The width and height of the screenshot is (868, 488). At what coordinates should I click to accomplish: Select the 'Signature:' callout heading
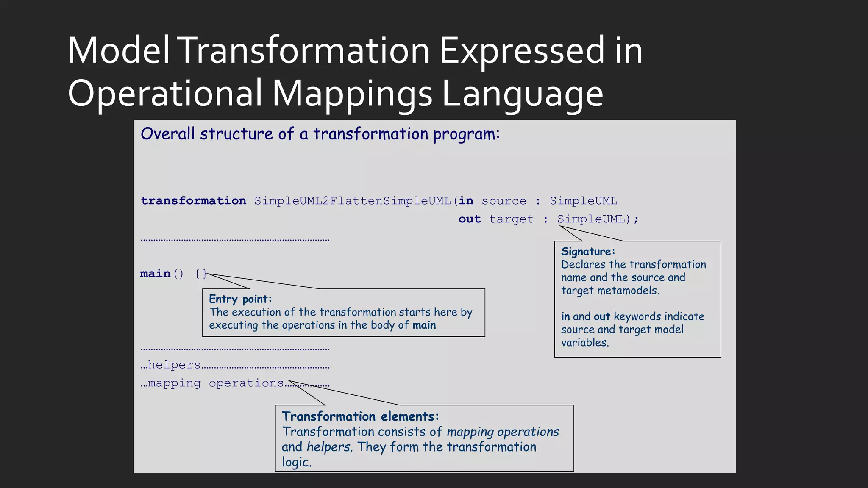(587, 251)
